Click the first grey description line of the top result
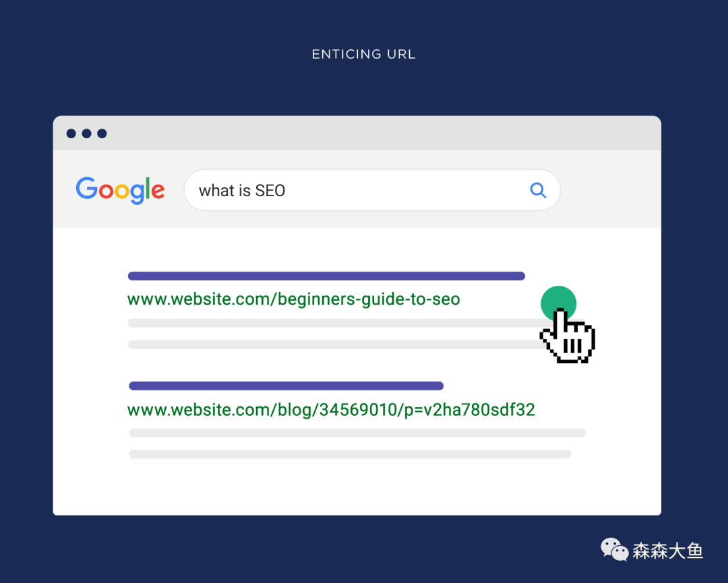Image resolution: width=728 pixels, height=583 pixels. (335, 323)
